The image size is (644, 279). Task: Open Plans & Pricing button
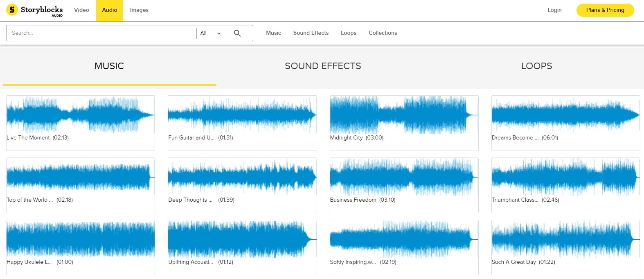point(605,10)
